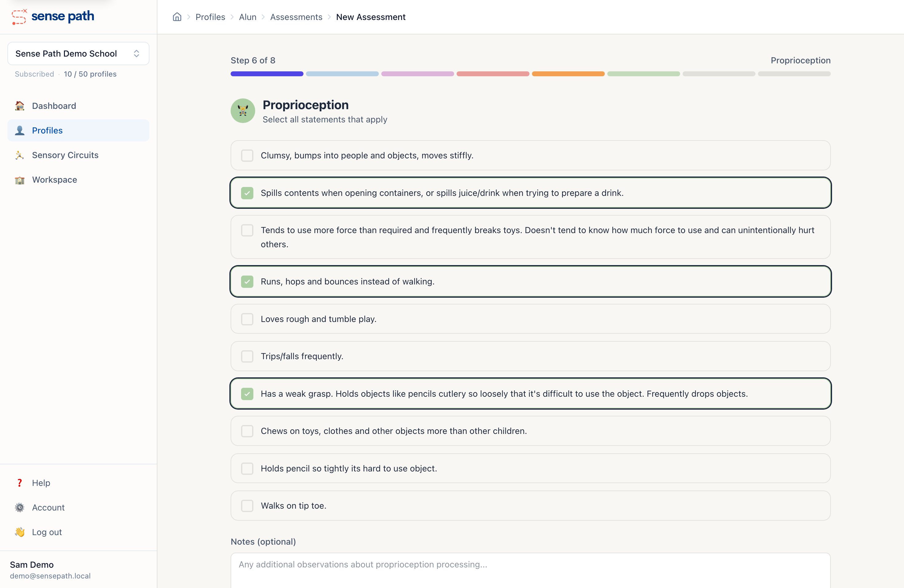904x588 pixels.
Task: Click the Account gear icon
Action: click(20, 507)
